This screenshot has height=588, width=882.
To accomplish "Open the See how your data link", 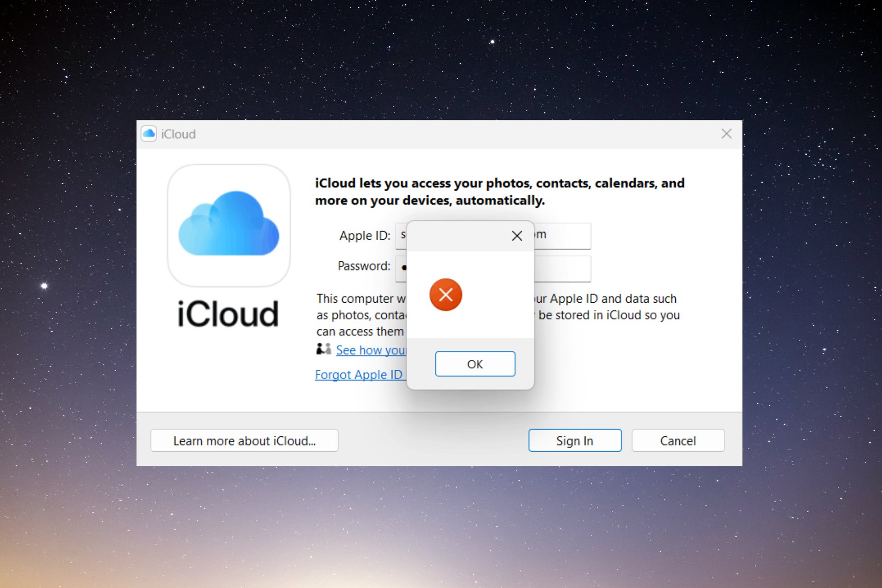I will [371, 350].
